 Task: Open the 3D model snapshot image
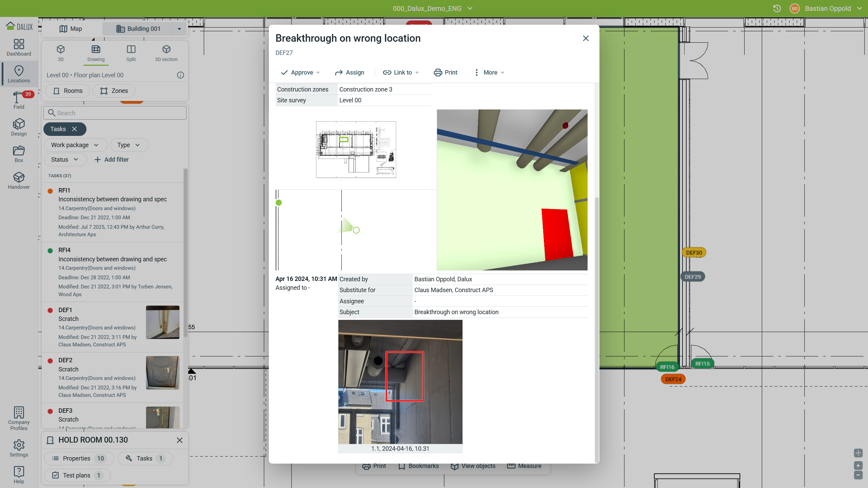pyautogui.click(x=512, y=190)
